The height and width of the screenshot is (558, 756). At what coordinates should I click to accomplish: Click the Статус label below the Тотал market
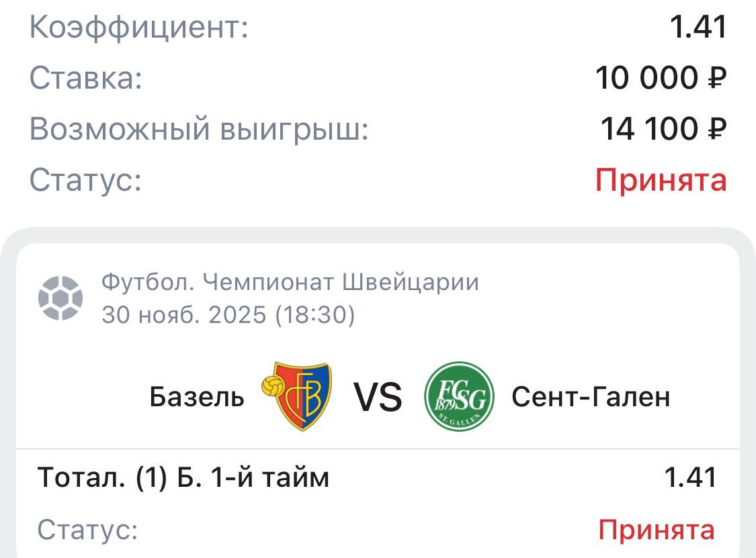click(x=87, y=530)
